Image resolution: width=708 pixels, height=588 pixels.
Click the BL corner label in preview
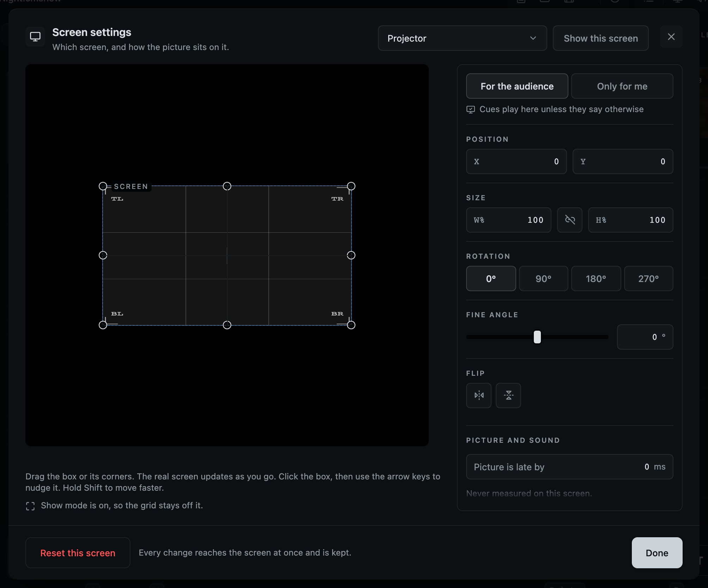click(x=117, y=314)
